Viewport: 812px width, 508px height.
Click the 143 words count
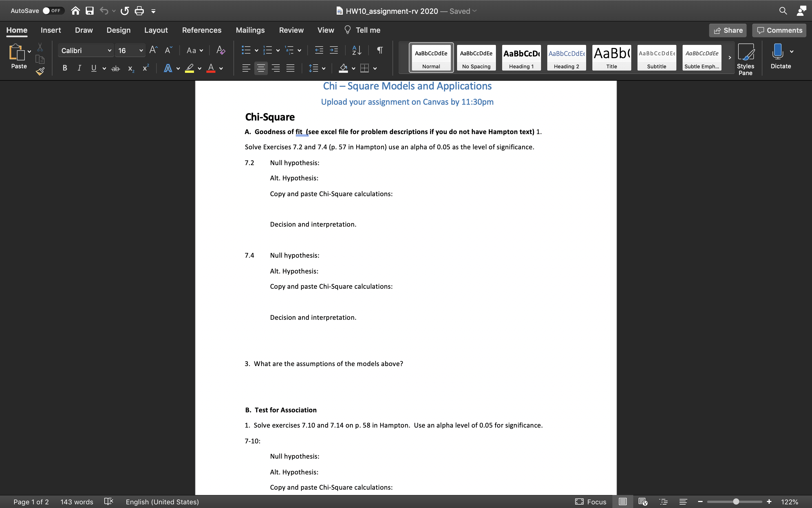point(77,502)
